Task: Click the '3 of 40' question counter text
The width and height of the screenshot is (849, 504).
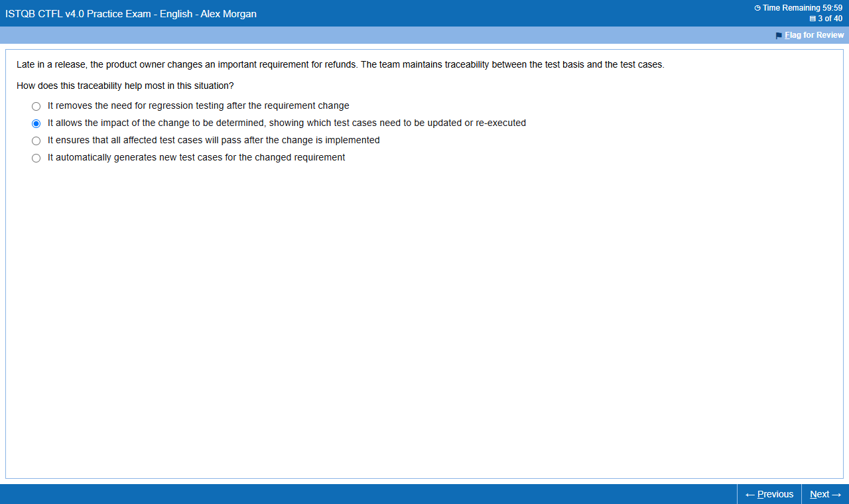Action: click(830, 19)
